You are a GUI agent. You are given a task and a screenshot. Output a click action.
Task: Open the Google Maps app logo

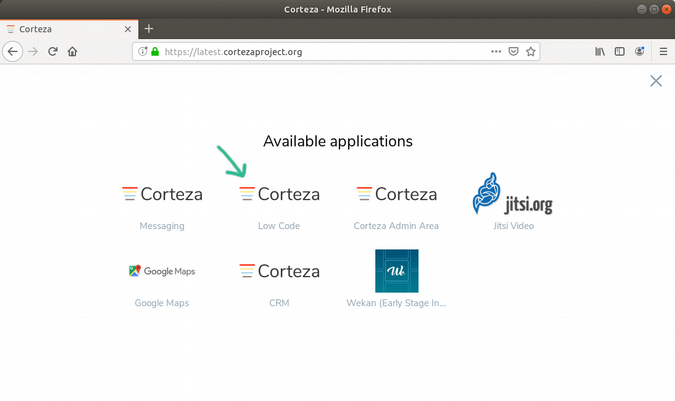tap(162, 271)
